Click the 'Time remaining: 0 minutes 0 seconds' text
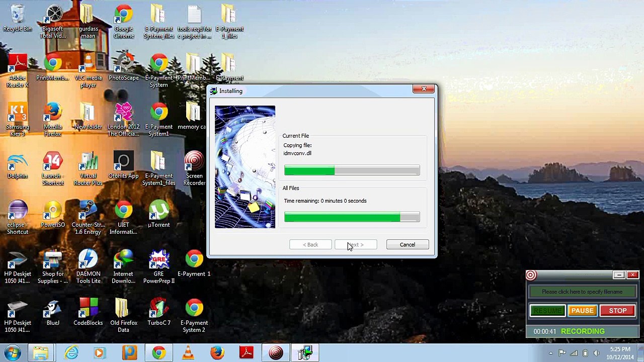 (x=325, y=201)
